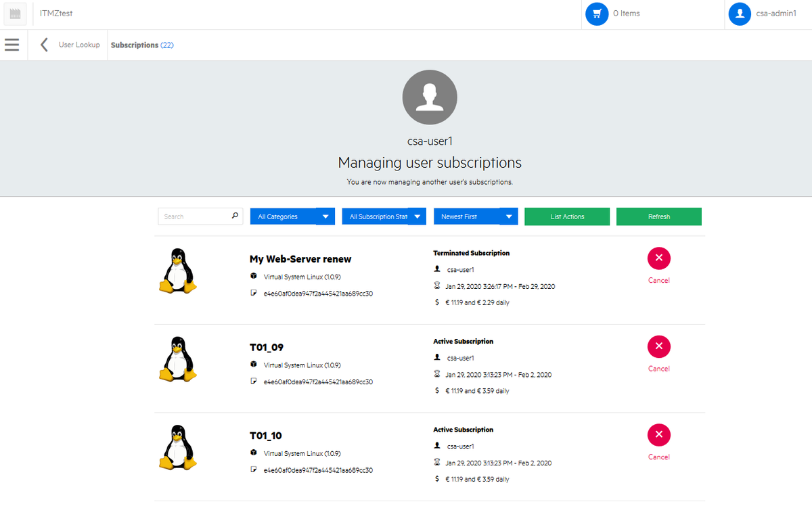Click the € 2.29 daily price text

point(477,303)
